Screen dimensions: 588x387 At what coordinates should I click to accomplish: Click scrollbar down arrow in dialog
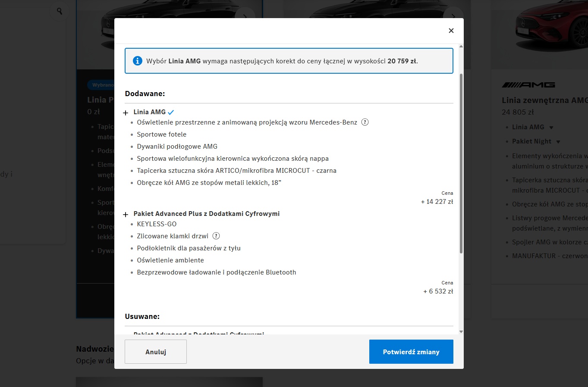461,331
